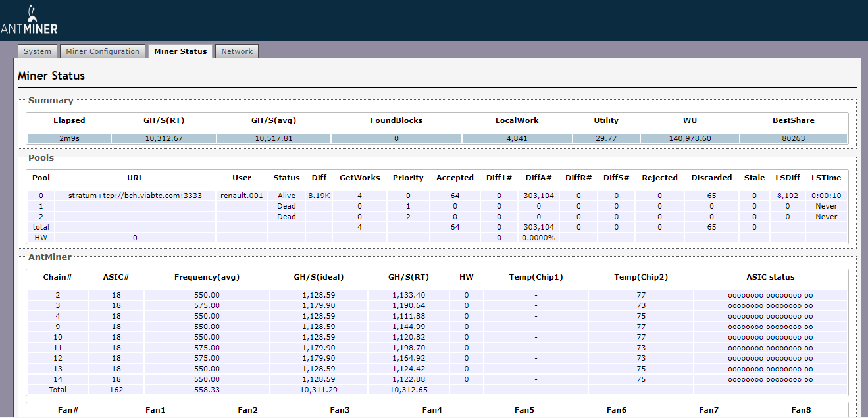868x418 pixels.
Task: Click the Alive status of pool 0
Action: pyautogui.click(x=286, y=196)
